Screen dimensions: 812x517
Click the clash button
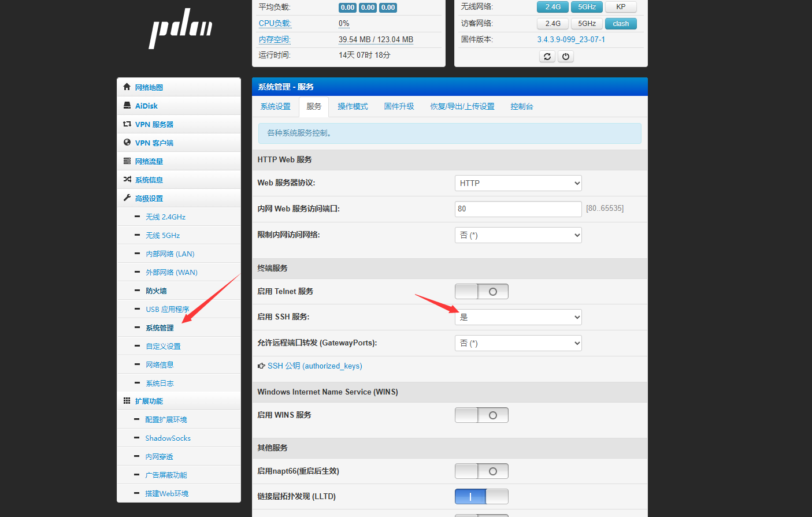621,24
